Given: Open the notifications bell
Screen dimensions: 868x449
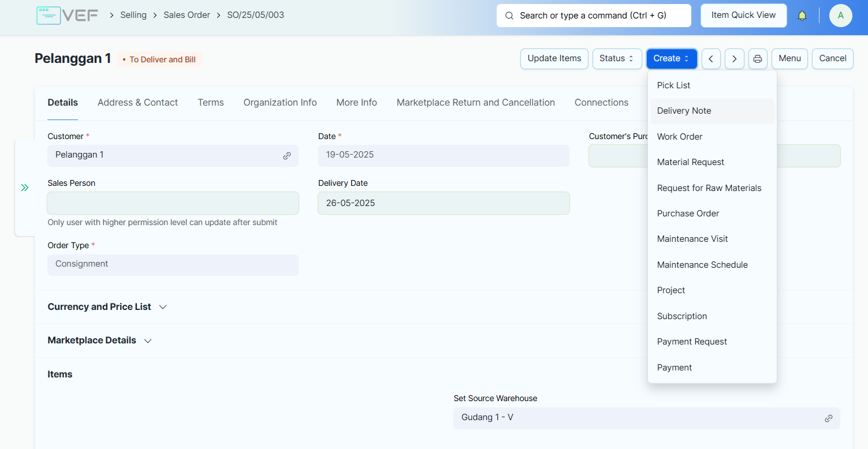Looking at the screenshot, I should pyautogui.click(x=802, y=16).
